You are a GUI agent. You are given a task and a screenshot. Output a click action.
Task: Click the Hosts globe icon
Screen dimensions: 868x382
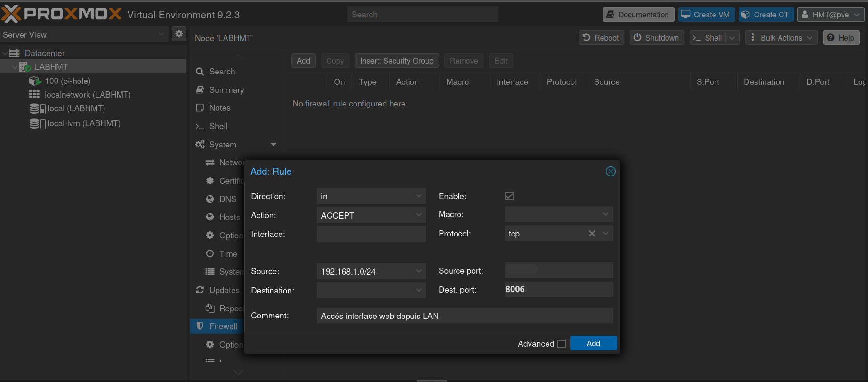[x=210, y=217]
